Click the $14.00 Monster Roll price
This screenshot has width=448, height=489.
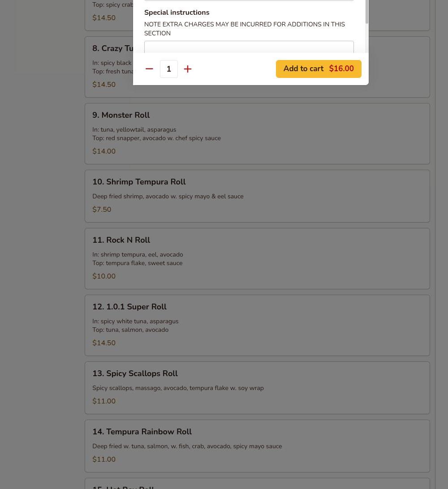(104, 151)
